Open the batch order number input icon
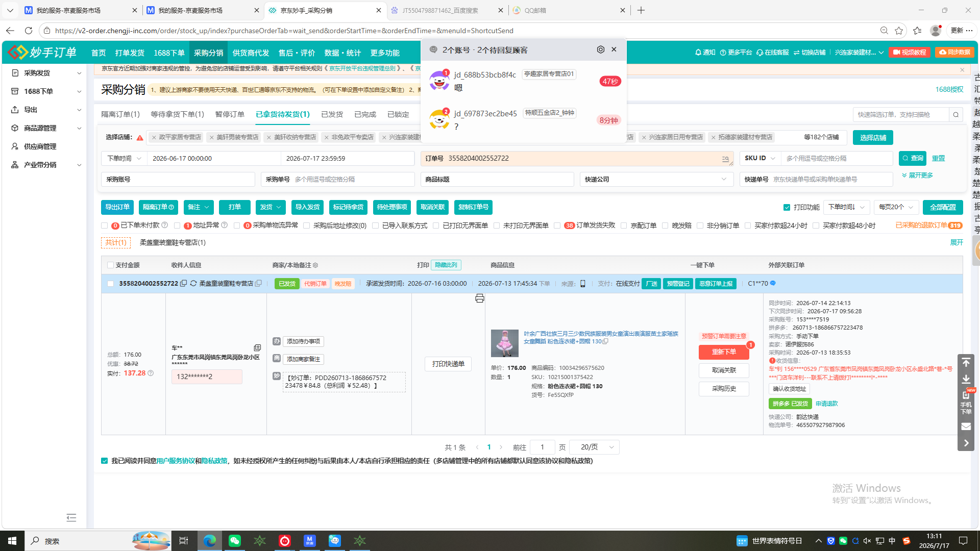The height and width of the screenshot is (551, 980). point(725,159)
